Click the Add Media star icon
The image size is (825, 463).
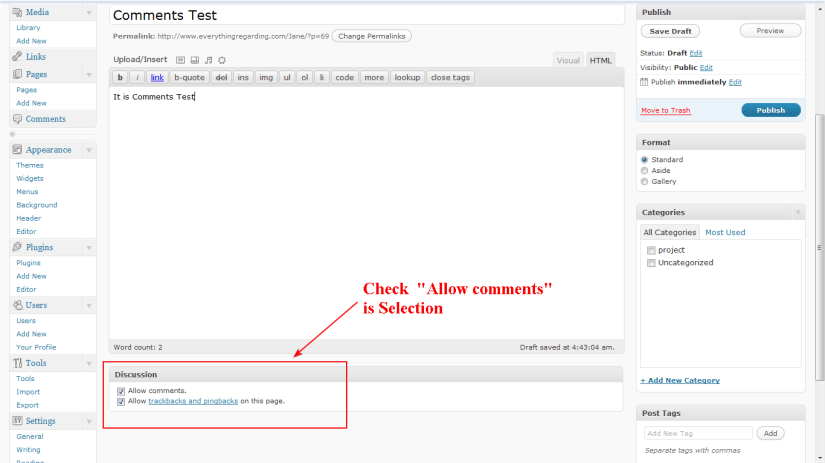[x=222, y=60]
